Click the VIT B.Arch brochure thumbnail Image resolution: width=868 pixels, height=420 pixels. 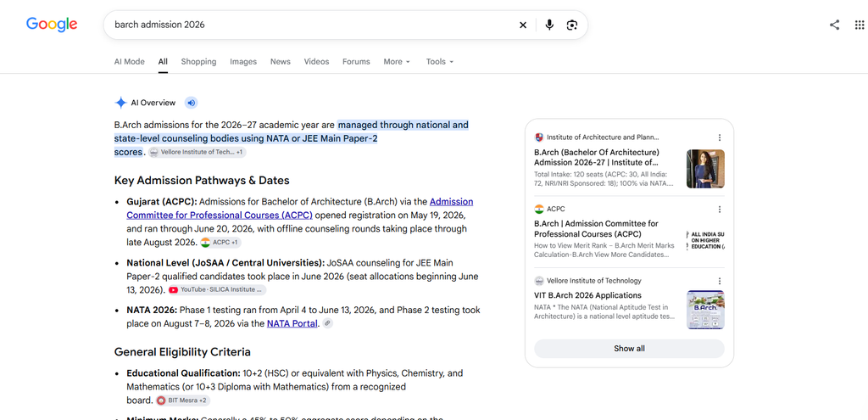[x=705, y=310]
